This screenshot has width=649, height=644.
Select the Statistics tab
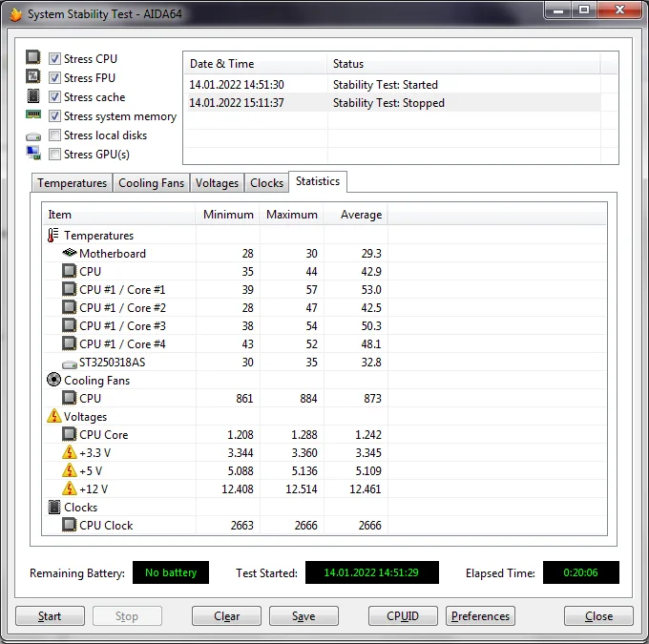pyautogui.click(x=318, y=181)
